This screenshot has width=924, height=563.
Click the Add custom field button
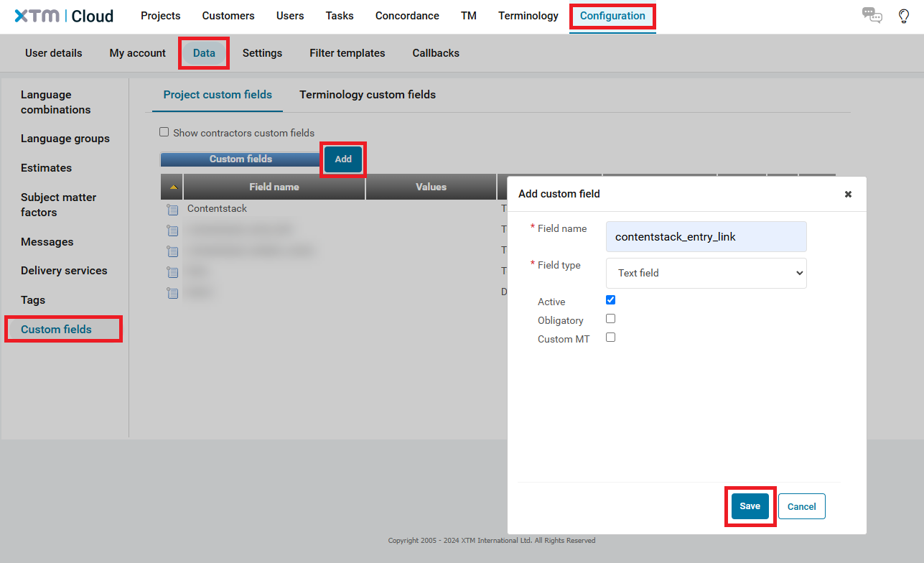pos(343,159)
